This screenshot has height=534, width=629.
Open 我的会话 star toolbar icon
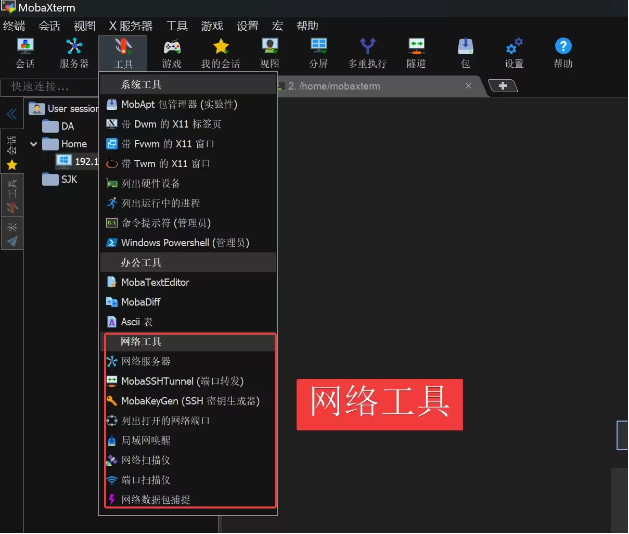(x=220, y=52)
